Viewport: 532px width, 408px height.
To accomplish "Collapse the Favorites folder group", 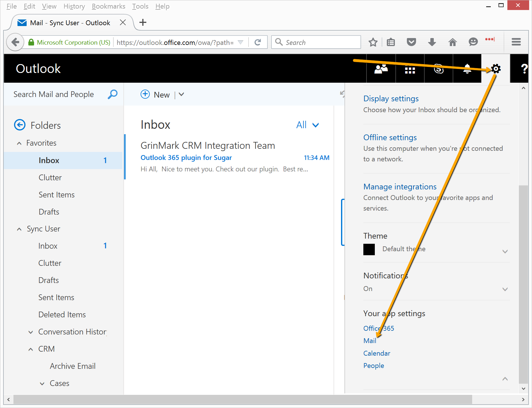I will point(19,143).
